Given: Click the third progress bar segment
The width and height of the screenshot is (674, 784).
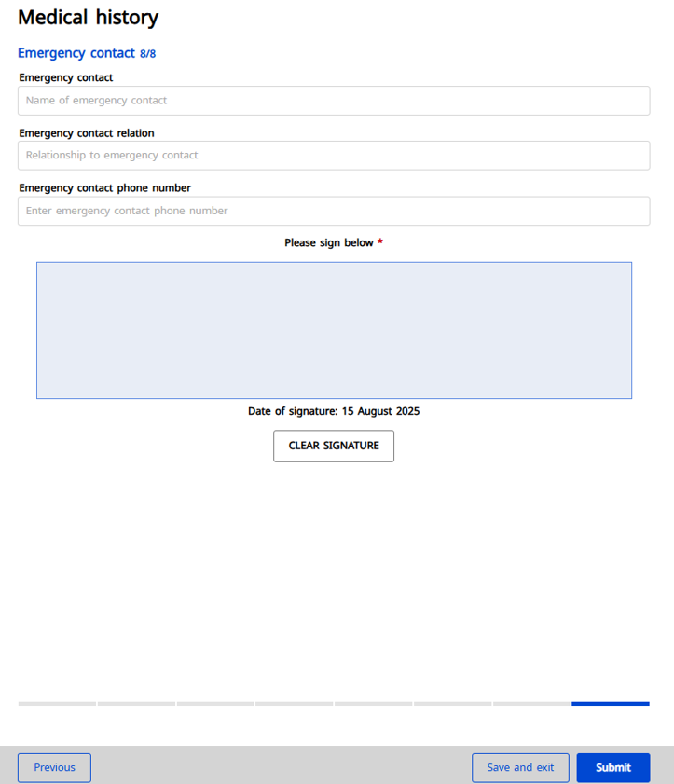Looking at the screenshot, I should 215,704.
